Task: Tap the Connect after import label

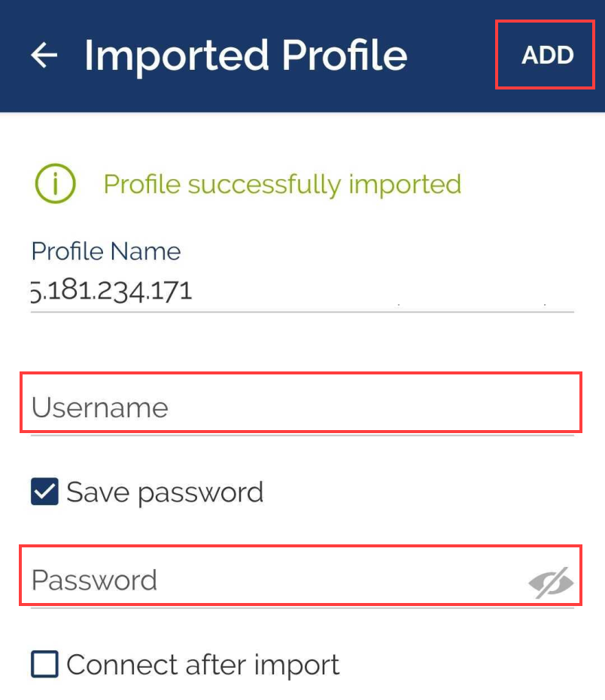Action: click(x=203, y=665)
